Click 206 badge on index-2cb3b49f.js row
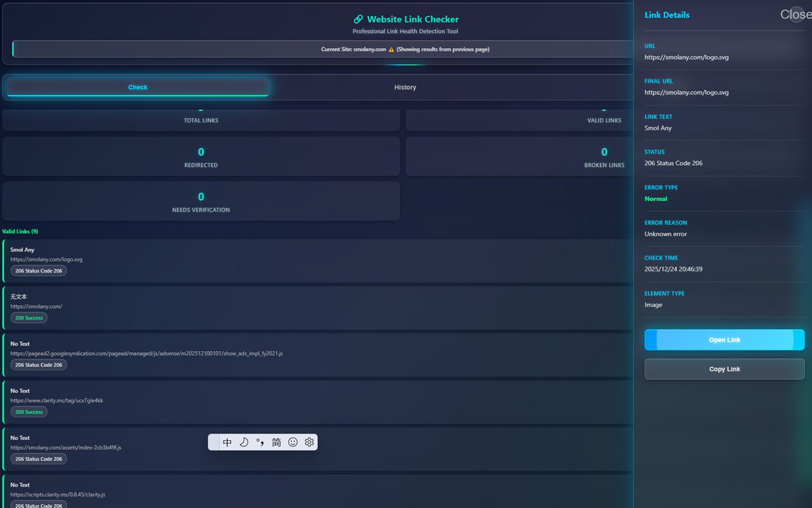 click(x=39, y=458)
